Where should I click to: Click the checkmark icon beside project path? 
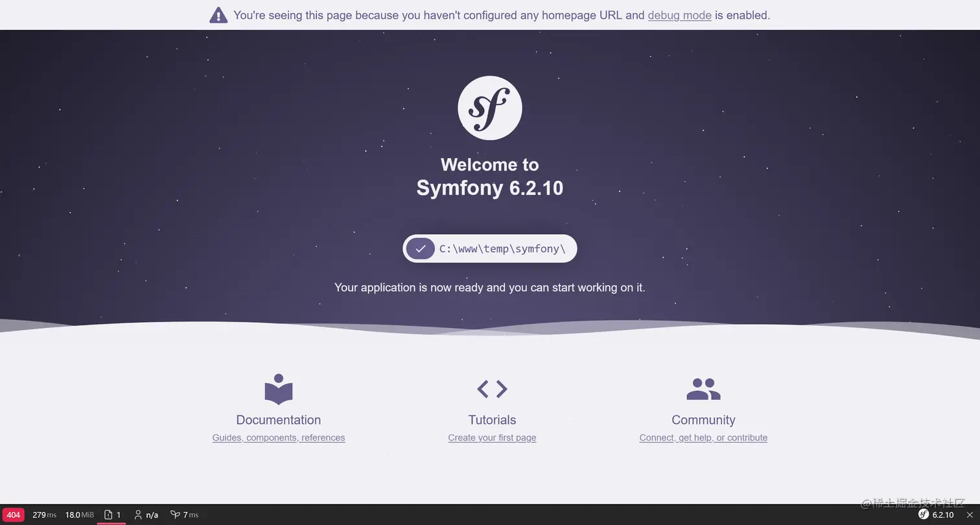421,249
